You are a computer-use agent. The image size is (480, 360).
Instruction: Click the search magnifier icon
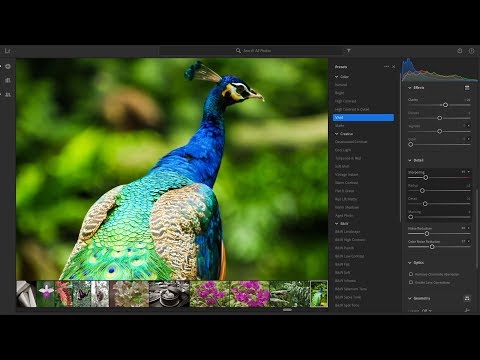(238, 51)
